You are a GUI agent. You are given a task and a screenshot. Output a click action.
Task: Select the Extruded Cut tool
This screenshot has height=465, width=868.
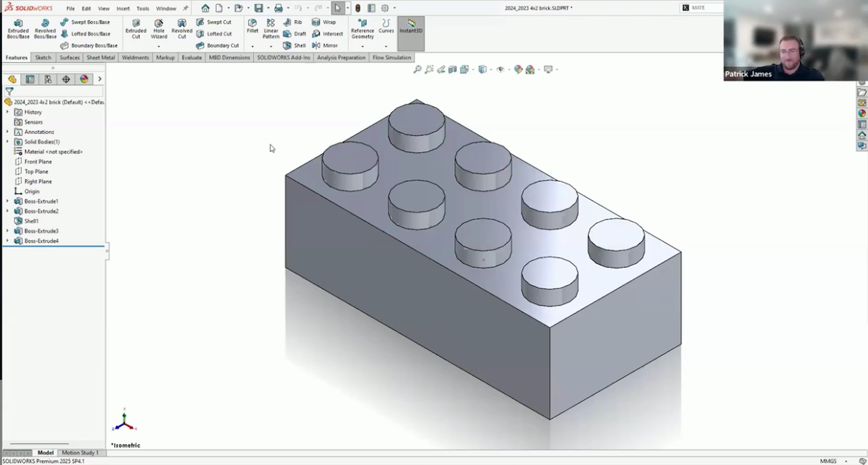click(x=136, y=29)
